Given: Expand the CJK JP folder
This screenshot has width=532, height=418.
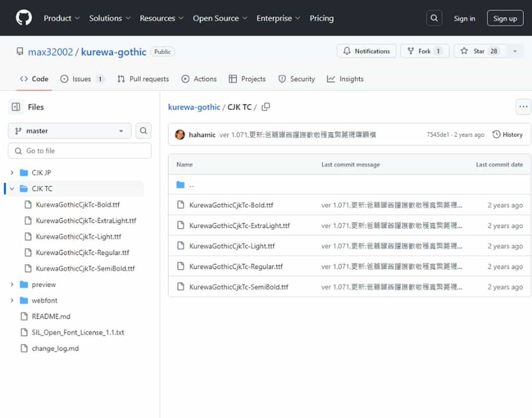Looking at the screenshot, I should [12, 173].
